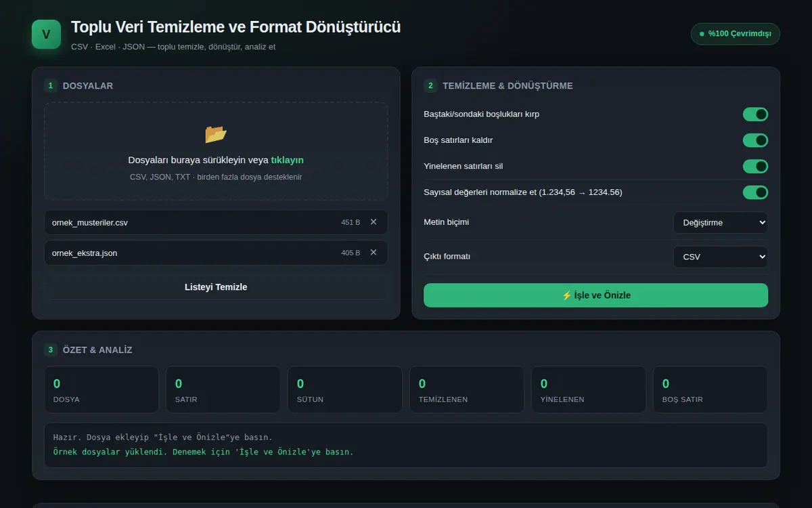Screen dimensions: 812x508
Task: Click the 'Hazır. Dosya ekleyip' log line
Action: tap(163, 438)
